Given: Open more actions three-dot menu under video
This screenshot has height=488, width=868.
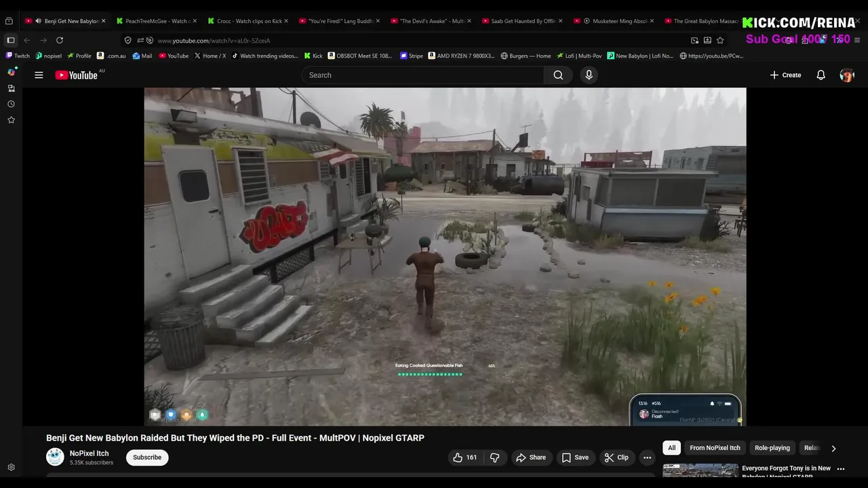Looking at the screenshot, I should [647, 457].
